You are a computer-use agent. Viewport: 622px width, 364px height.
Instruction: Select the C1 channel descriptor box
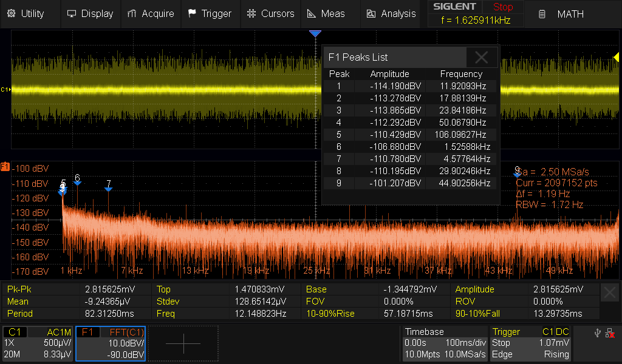38,343
